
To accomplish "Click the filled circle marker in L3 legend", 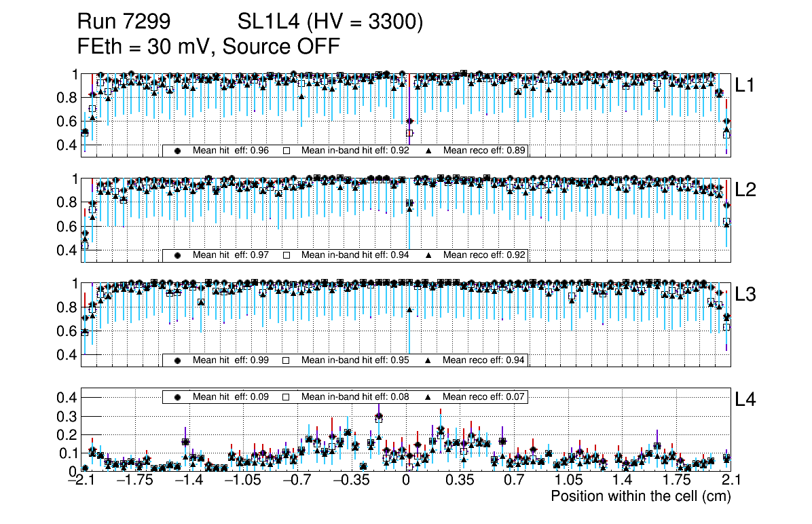I will pyautogui.click(x=178, y=360).
